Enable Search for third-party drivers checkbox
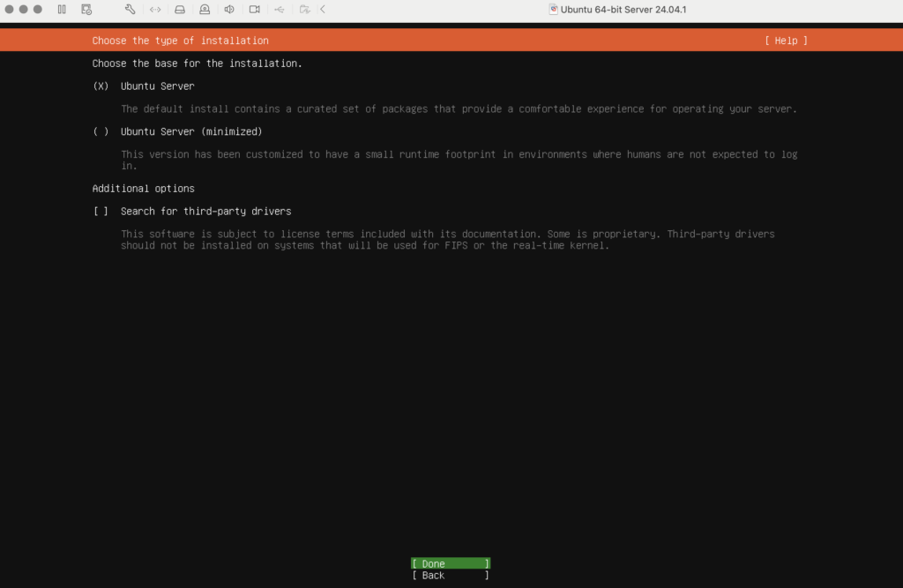Screen dimensions: 903x588 point(101,212)
